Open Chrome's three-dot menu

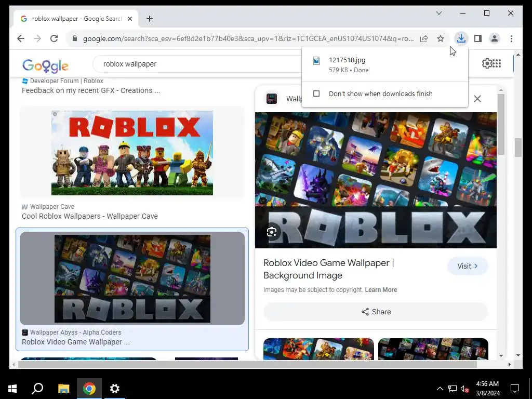[x=511, y=38]
